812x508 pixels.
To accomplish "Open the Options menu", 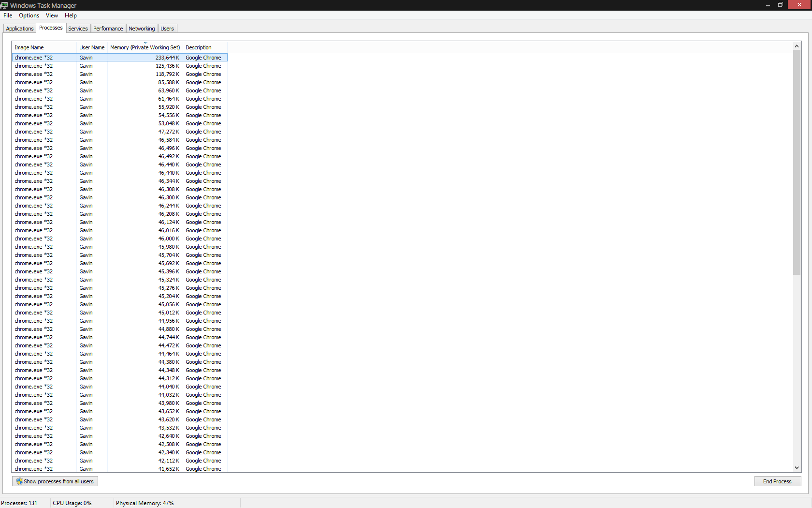I will (29, 15).
